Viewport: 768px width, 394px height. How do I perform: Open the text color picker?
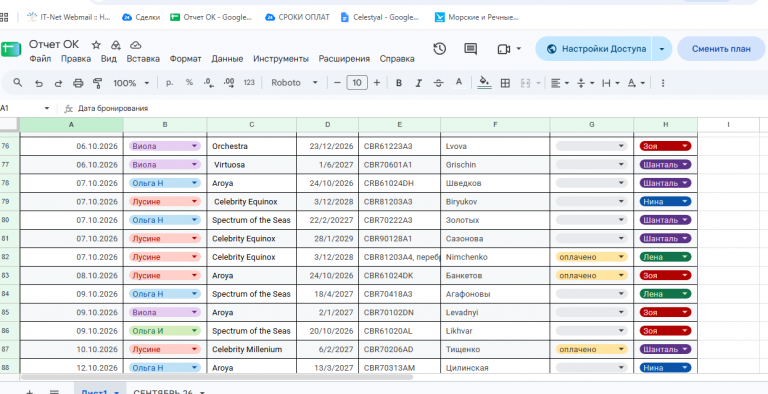coord(458,82)
